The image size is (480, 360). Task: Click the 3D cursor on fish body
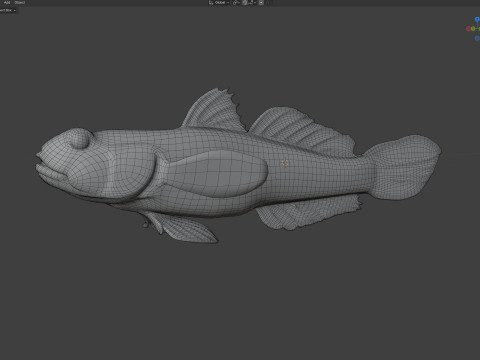[x=284, y=163]
